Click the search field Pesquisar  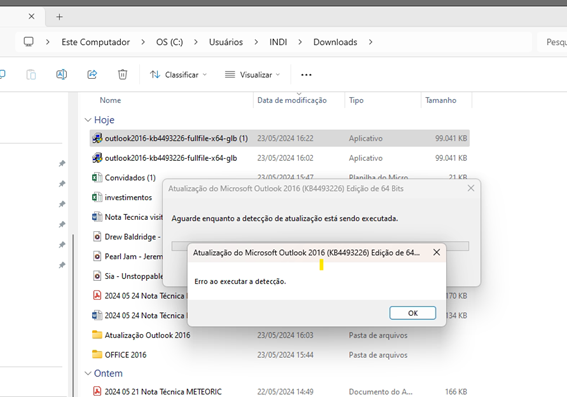pyautogui.click(x=552, y=42)
